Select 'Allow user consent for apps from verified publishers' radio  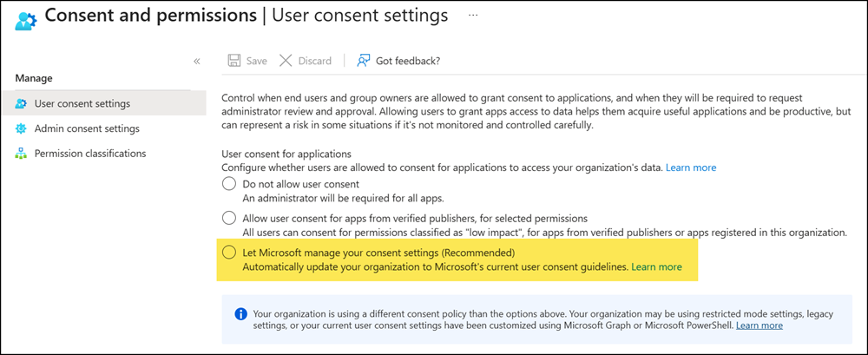229,218
